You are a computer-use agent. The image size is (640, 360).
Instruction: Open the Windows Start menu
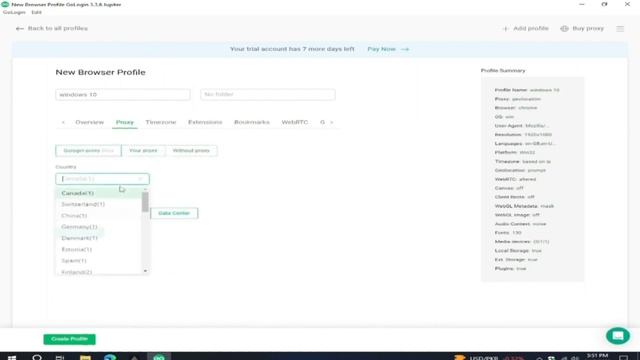pyautogui.click(x=12, y=357)
